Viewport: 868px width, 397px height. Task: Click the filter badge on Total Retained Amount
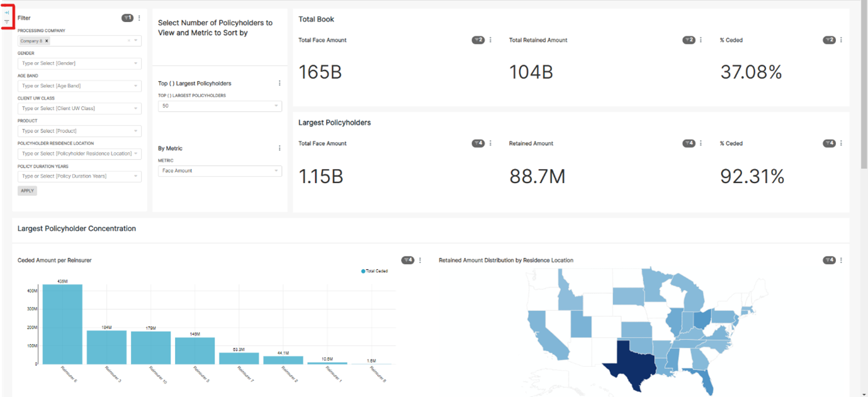click(689, 40)
